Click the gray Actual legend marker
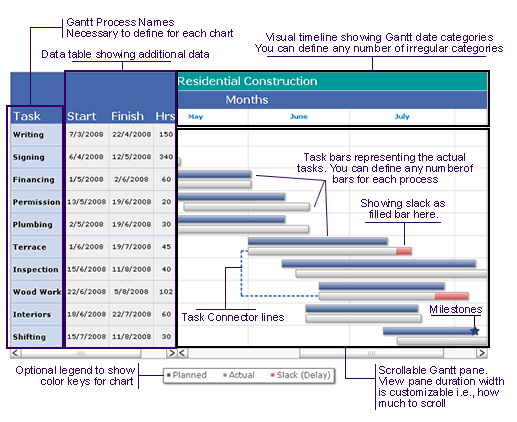 click(225, 375)
